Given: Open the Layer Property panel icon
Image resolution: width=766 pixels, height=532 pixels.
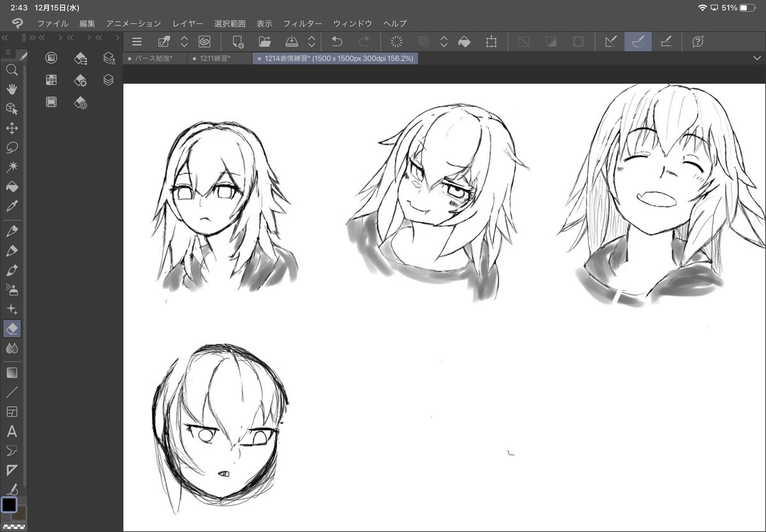Looking at the screenshot, I should (109, 58).
